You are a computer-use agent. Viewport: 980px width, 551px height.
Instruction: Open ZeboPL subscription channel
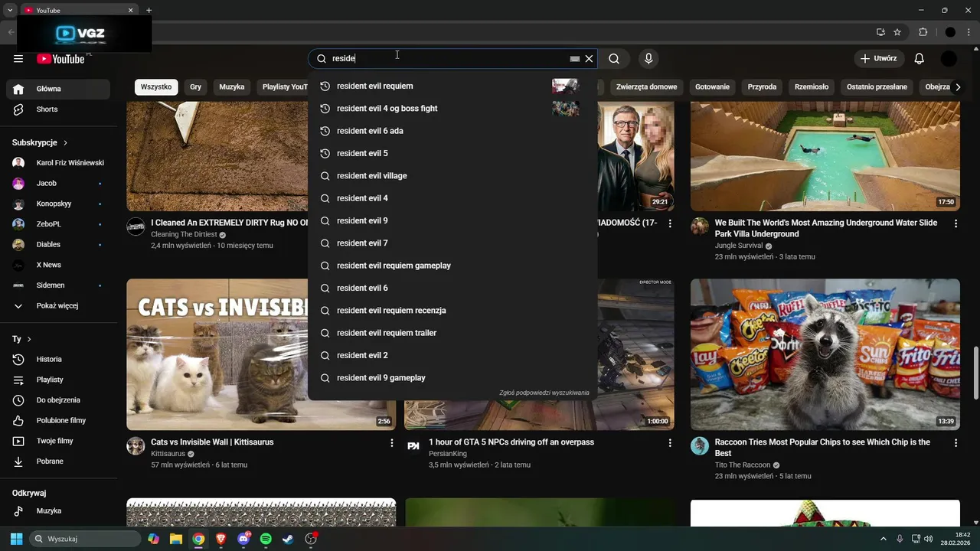58,224
